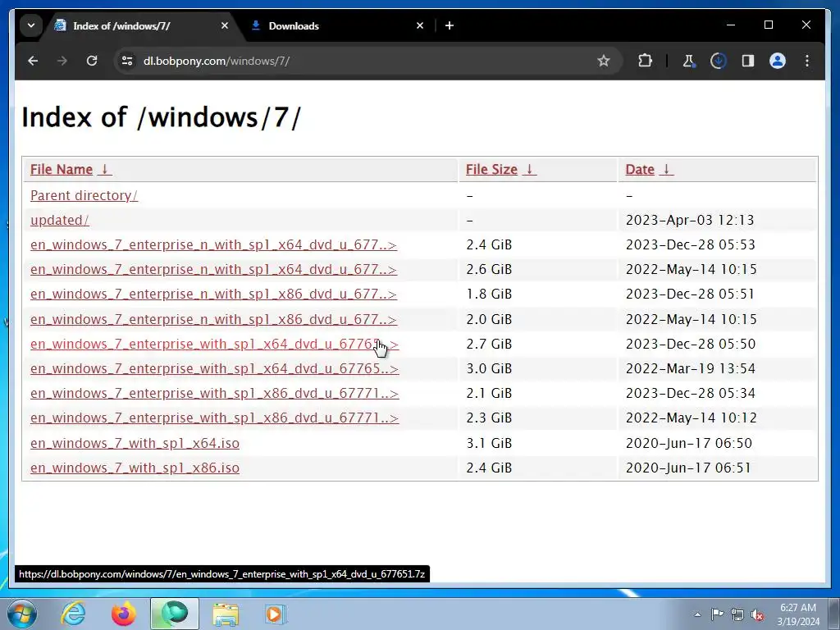
Task: Select the Index of /windows/7/ tab
Action: (143, 25)
